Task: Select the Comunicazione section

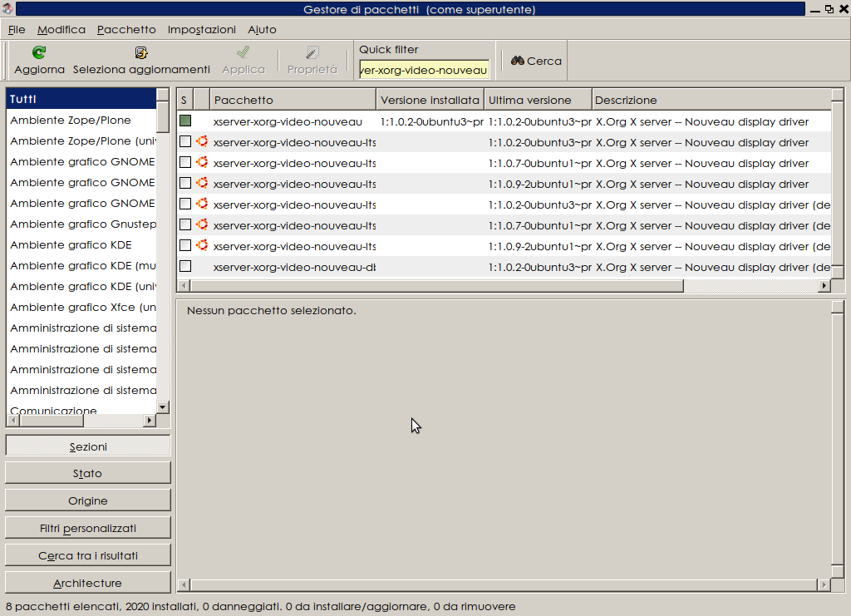Action: click(x=81, y=410)
